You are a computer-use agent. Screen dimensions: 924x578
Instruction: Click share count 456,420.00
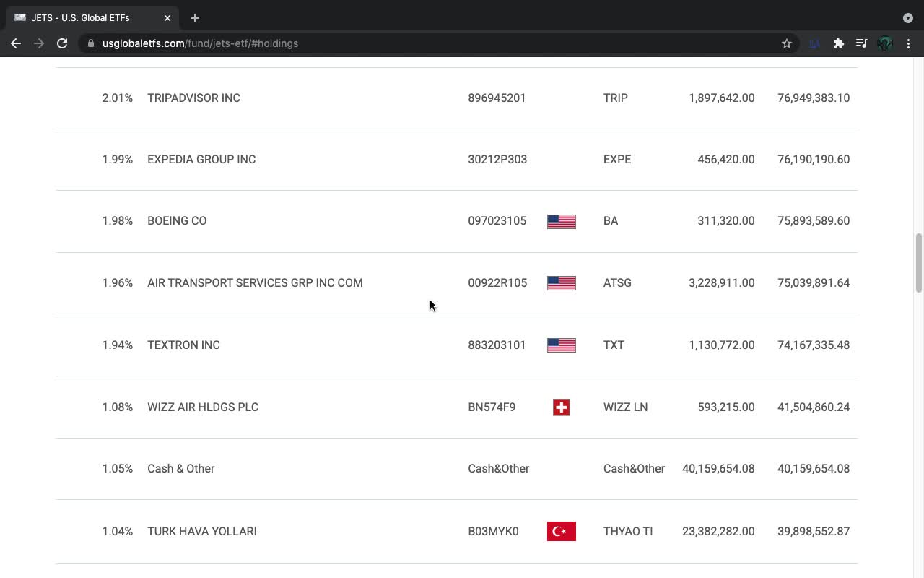[726, 159]
